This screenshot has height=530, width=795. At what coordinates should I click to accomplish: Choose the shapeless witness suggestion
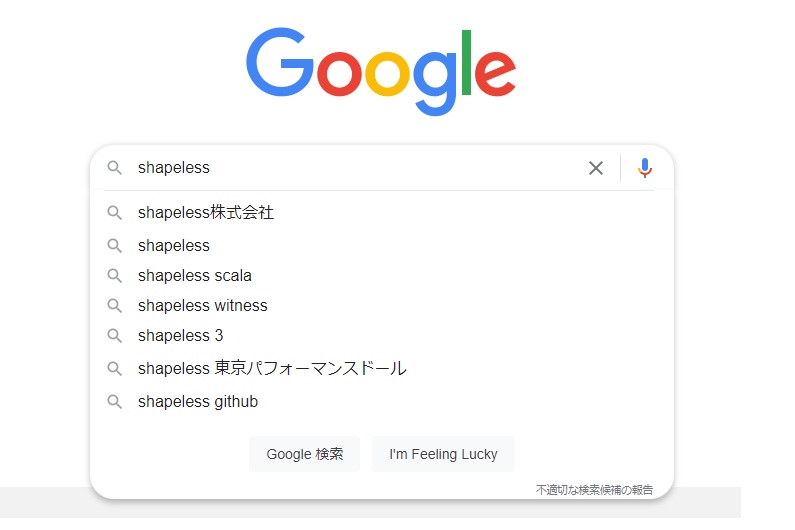tap(381, 305)
